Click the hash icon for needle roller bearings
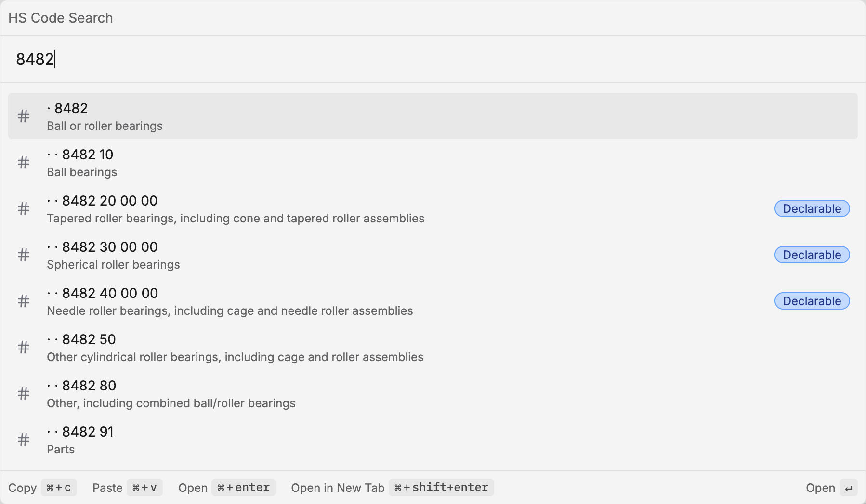Screen dimensions: 866x504 click(x=23, y=301)
